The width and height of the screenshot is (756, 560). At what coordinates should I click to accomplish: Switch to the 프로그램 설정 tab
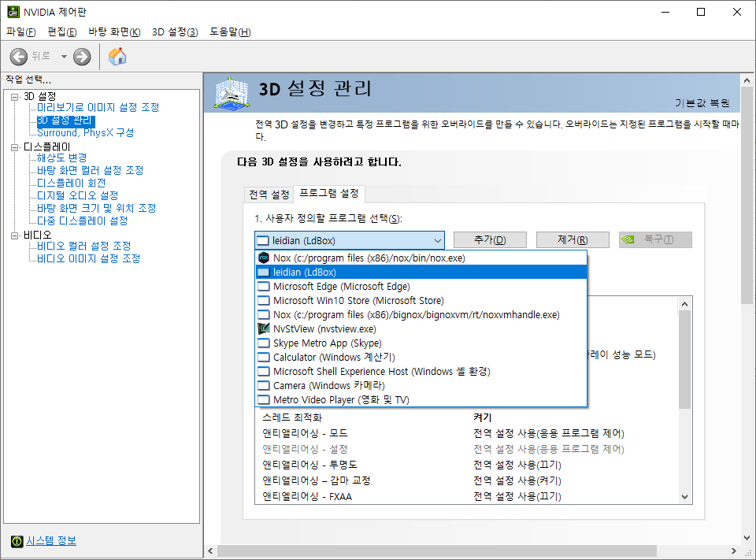click(x=329, y=194)
